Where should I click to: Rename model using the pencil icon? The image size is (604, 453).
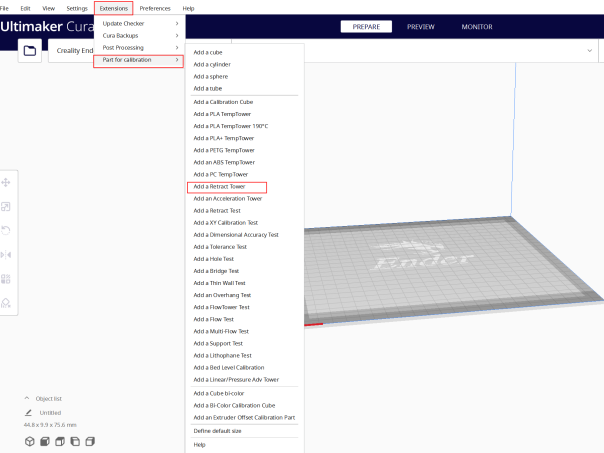28,413
